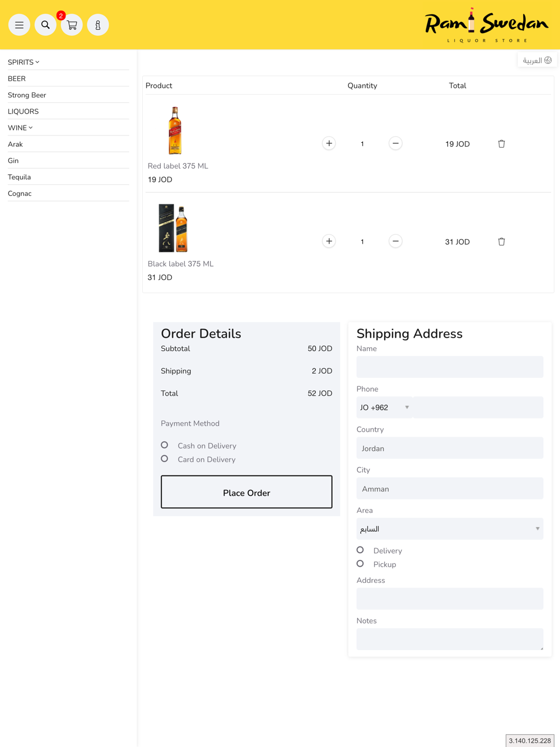Click the IP address 3.140.125.228 label
This screenshot has height=747, width=560.
pyautogui.click(x=530, y=741)
